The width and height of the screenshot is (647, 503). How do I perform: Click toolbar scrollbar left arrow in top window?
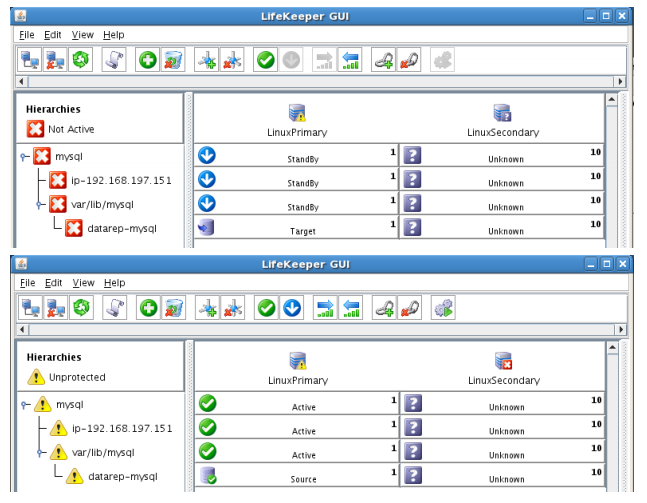click(x=22, y=82)
